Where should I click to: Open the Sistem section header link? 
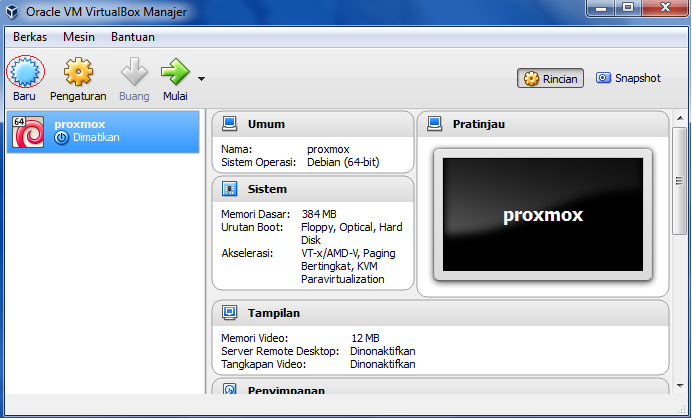(x=267, y=189)
